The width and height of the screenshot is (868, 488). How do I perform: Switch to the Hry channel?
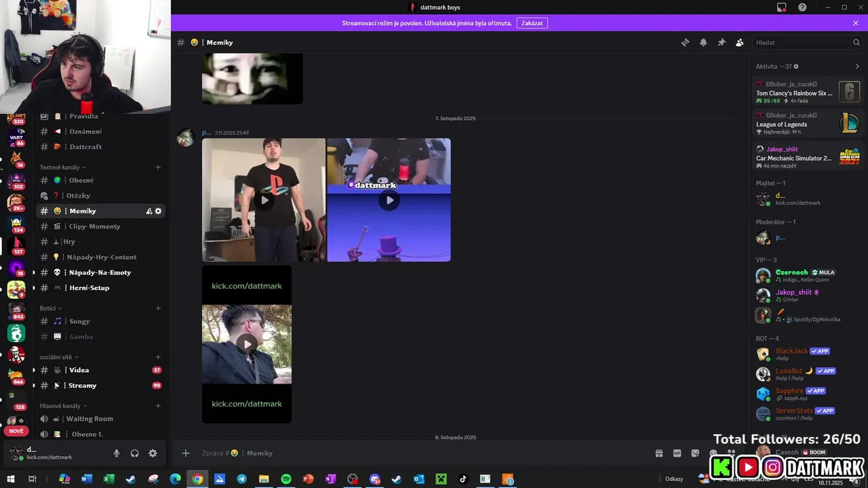point(100,241)
